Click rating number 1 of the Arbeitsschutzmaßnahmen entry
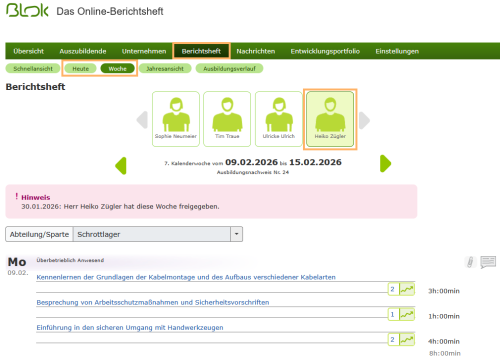This screenshot has width=500, height=360. click(x=393, y=314)
